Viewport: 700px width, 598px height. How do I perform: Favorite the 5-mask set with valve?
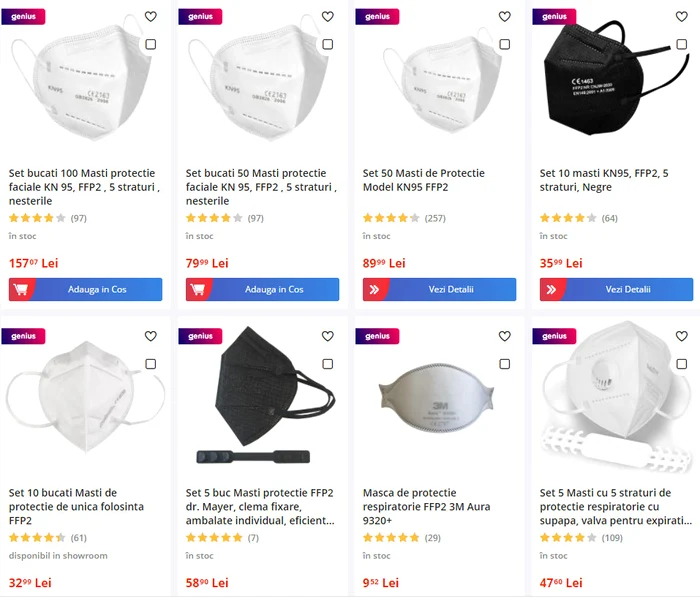681,337
